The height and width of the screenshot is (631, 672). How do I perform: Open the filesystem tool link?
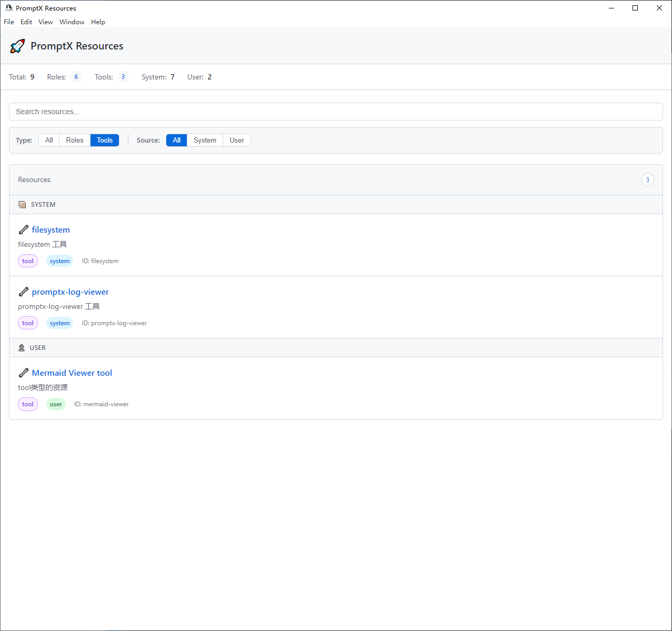point(51,230)
